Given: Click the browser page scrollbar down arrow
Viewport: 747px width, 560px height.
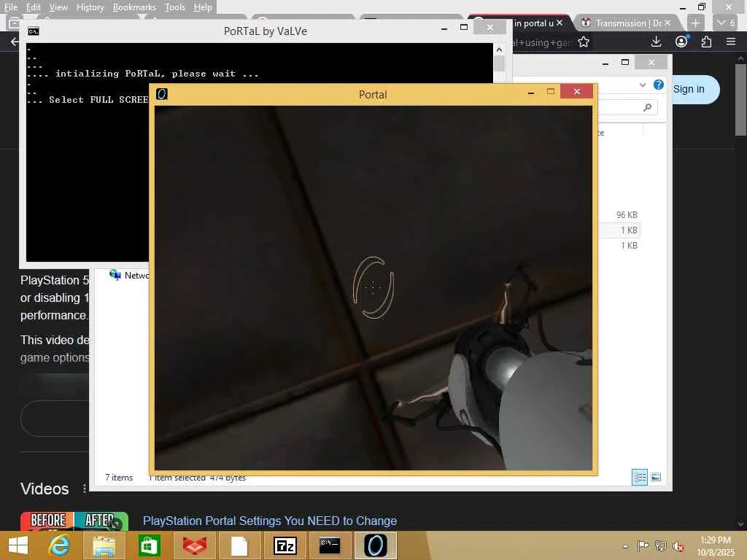Looking at the screenshot, I should pyautogui.click(x=740, y=524).
